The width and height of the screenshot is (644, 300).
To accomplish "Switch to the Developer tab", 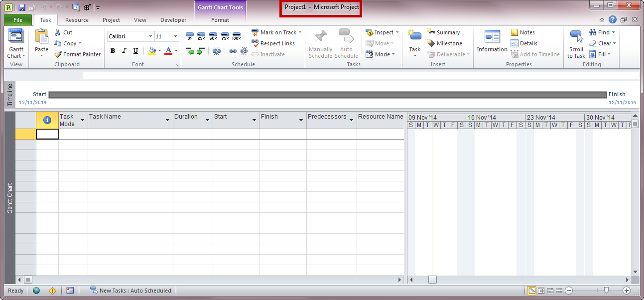I will pyautogui.click(x=173, y=20).
